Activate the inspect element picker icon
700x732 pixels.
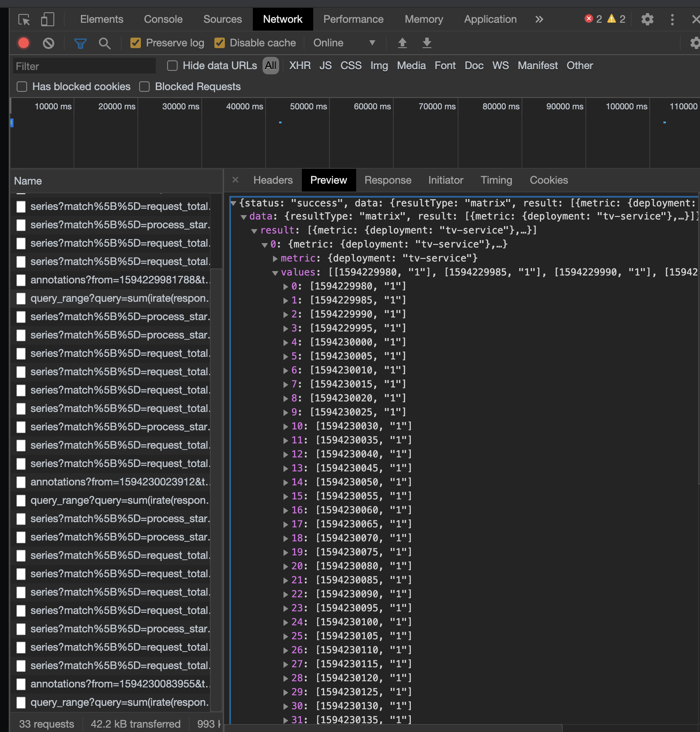click(x=24, y=20)
